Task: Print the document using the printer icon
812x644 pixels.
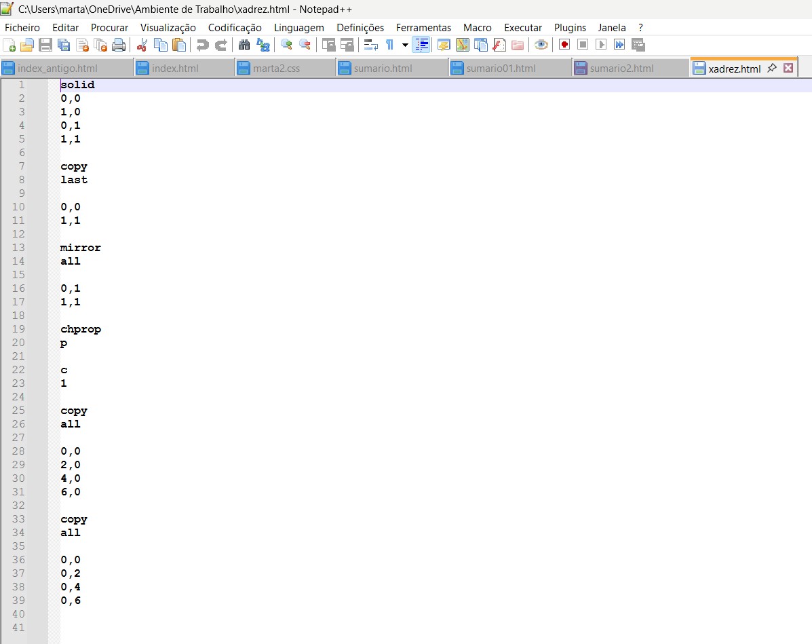Action: pyautogui.click(x=119, y=45)
